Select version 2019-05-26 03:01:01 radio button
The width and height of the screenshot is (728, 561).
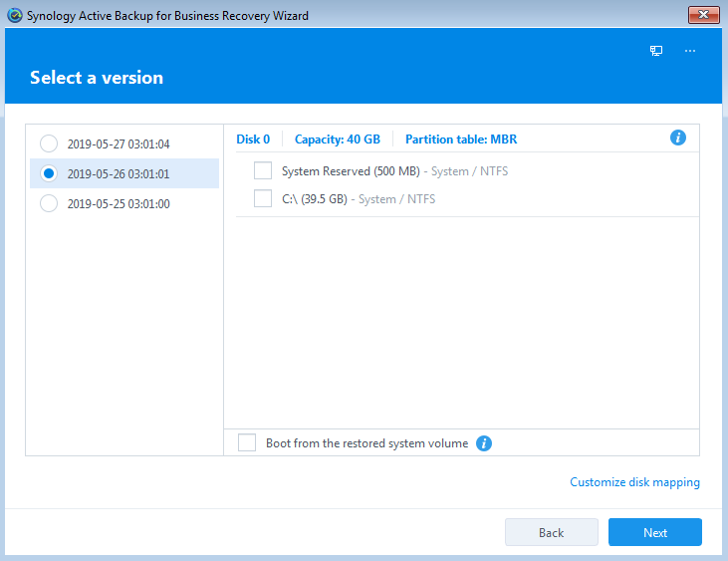point(49,173)
